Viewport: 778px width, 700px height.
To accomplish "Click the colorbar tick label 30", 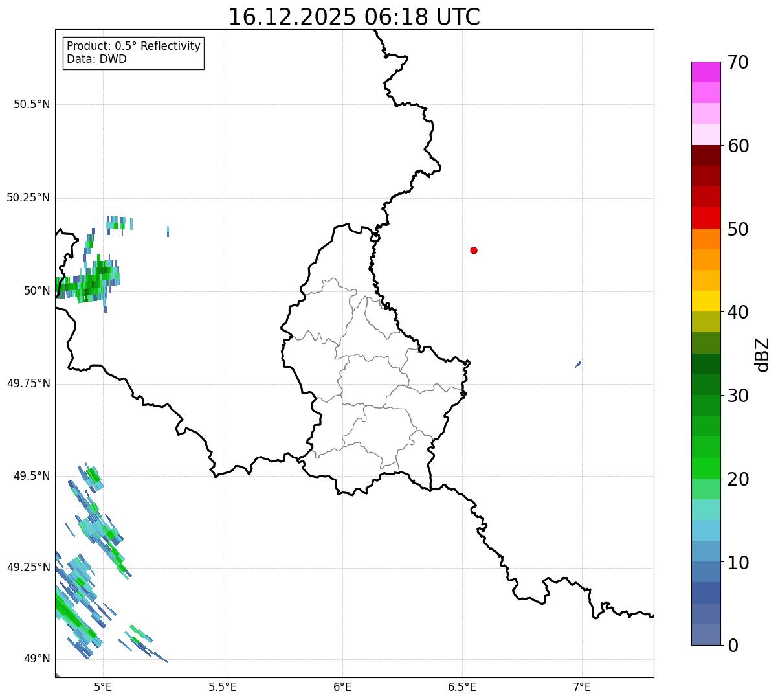I will tap(738, 396).
